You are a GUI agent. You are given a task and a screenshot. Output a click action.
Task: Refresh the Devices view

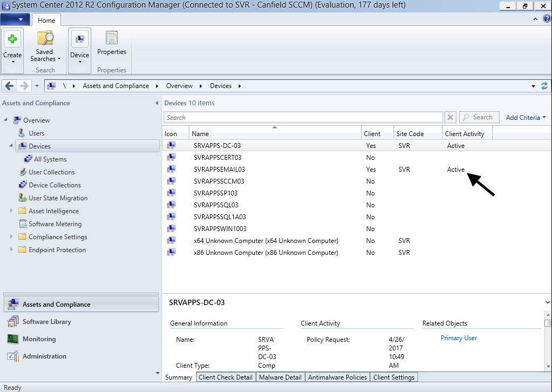tap(544, 86)
